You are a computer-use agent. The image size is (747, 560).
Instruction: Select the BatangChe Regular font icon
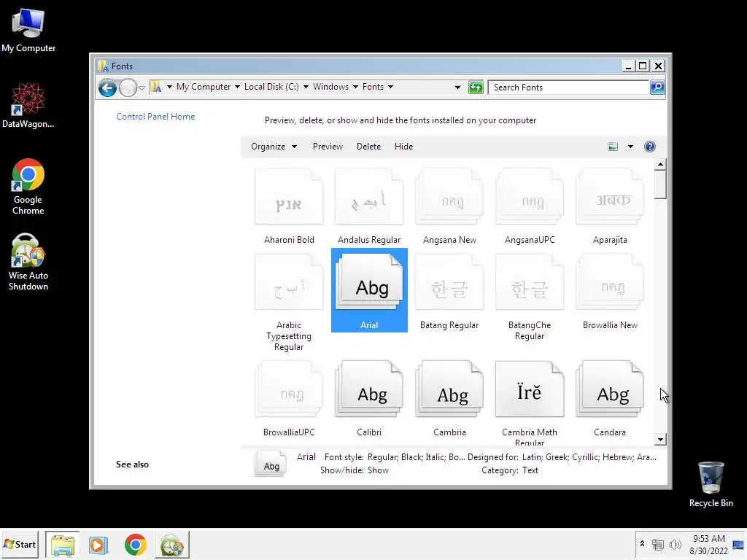click(x=530, y=282)
